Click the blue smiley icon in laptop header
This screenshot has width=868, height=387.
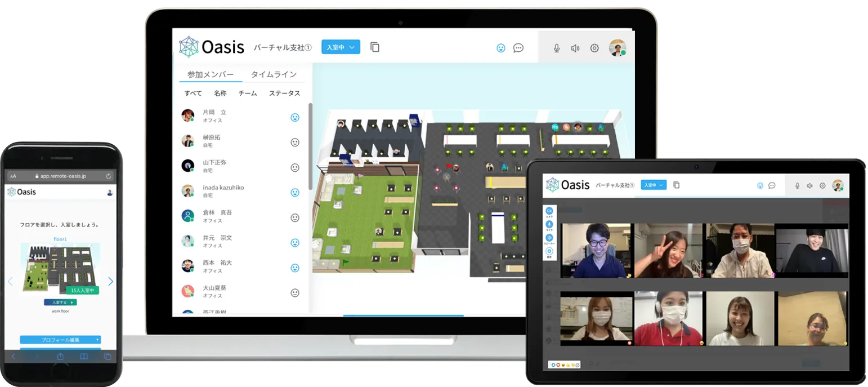coord(501,48)
